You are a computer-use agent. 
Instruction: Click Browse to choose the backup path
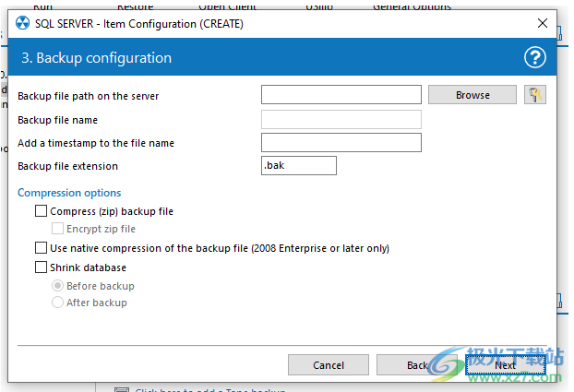point(472,95)
